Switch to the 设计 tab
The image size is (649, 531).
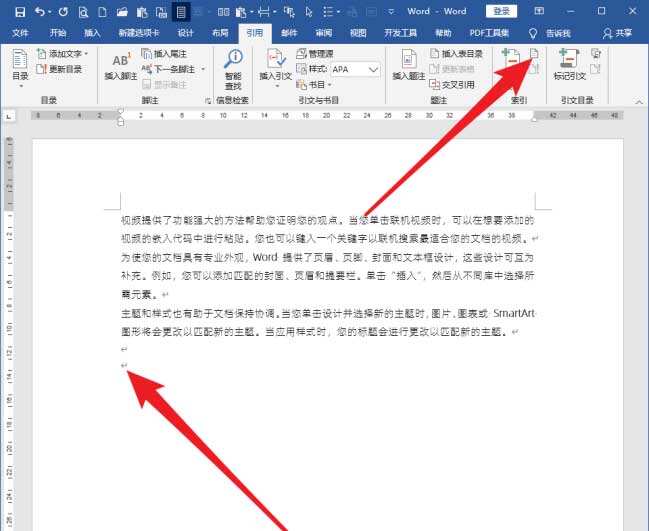coord(185,33)
